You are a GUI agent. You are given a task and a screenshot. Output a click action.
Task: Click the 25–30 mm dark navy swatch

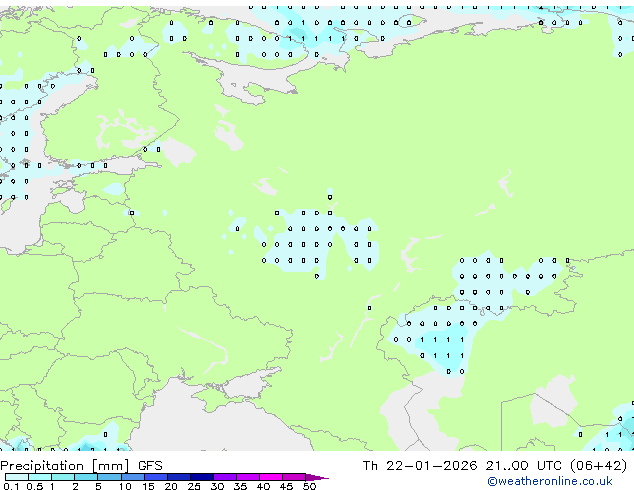pyautogui.click(x=202, y=477)
